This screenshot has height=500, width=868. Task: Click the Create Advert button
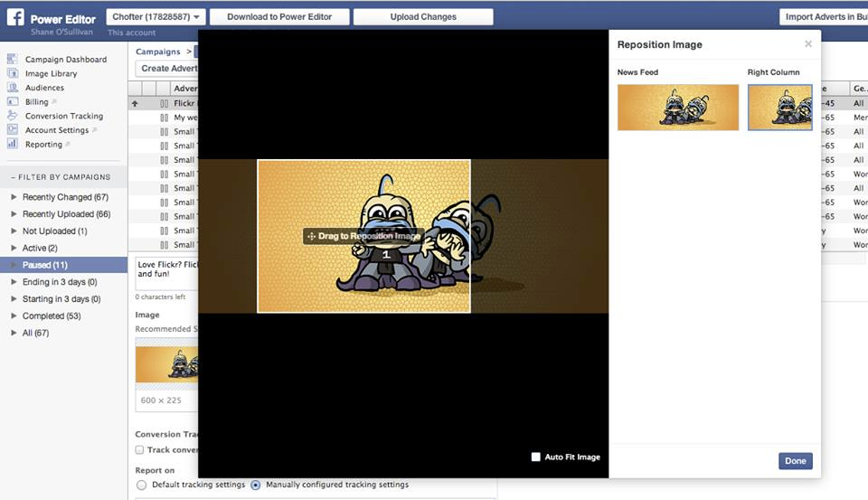click(x=167, y=68)
